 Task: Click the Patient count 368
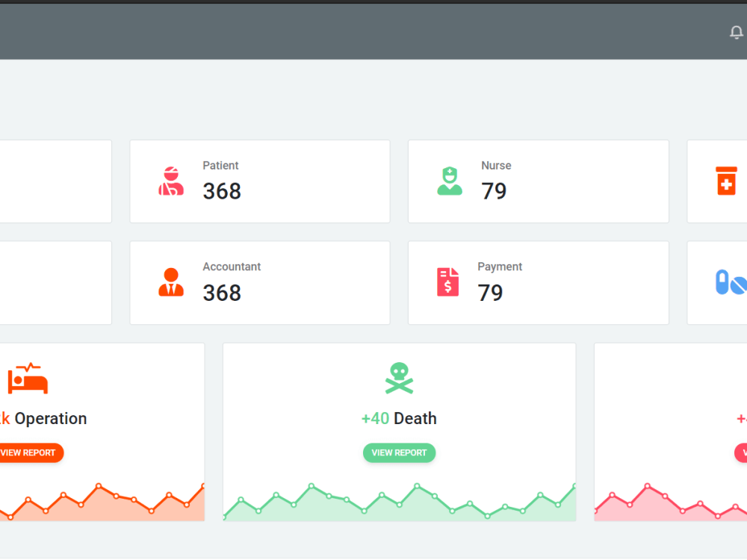tap(222, 191)
